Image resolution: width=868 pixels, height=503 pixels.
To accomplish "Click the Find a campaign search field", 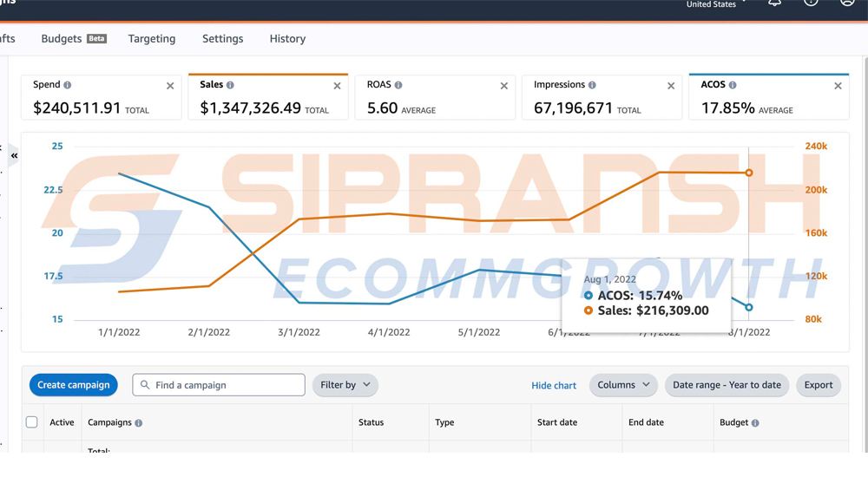I will point(227,385).
